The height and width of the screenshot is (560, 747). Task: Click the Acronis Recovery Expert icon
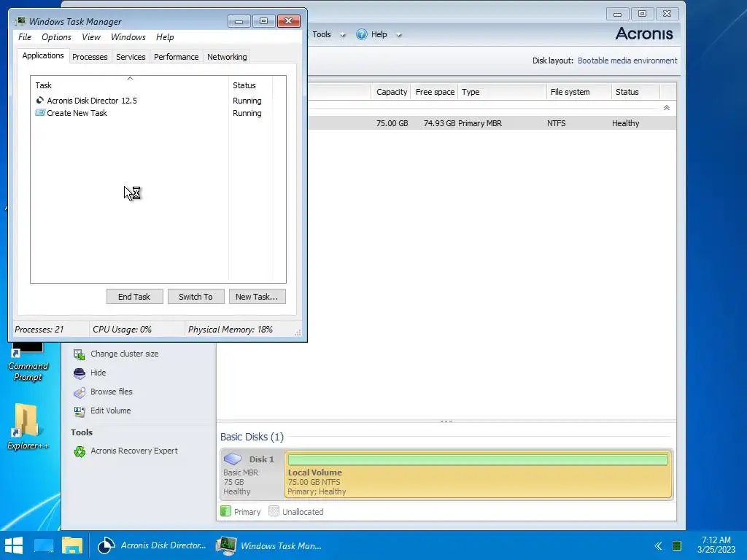pyautogui.click(x=80, y=451)
